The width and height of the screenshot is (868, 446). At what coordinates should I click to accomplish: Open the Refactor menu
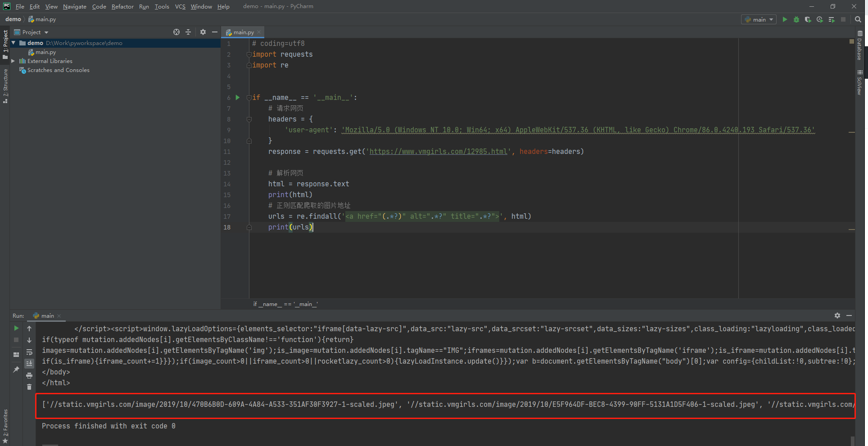click(x=122, y=6)
